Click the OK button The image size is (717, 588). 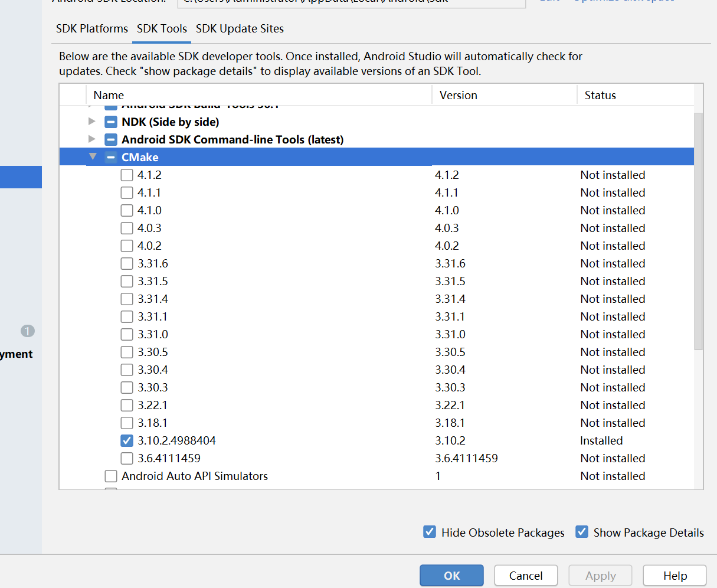pyautogui.click(x=451, y=576)
